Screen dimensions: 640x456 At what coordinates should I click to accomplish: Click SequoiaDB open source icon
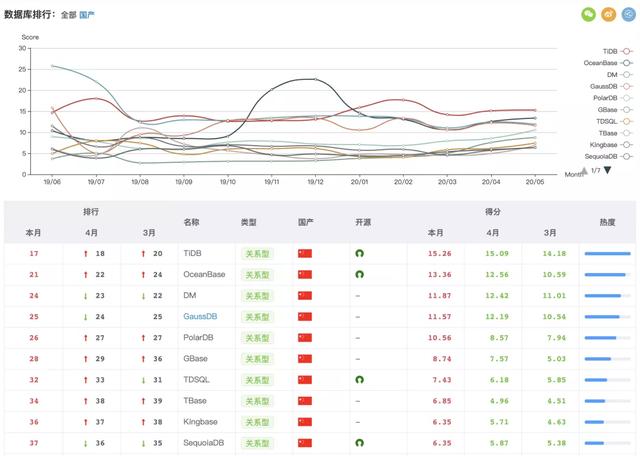(x=359, y=443)
